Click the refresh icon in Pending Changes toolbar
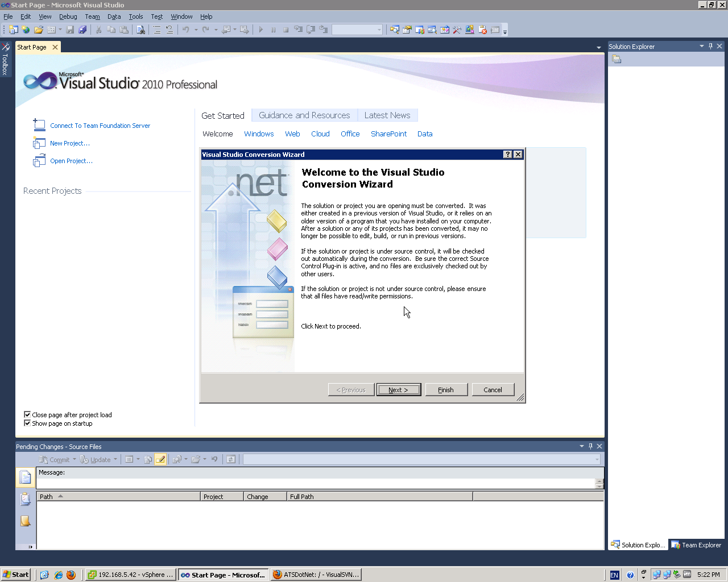This screenshot has width=728, height=582. click(x=231, y=459)
